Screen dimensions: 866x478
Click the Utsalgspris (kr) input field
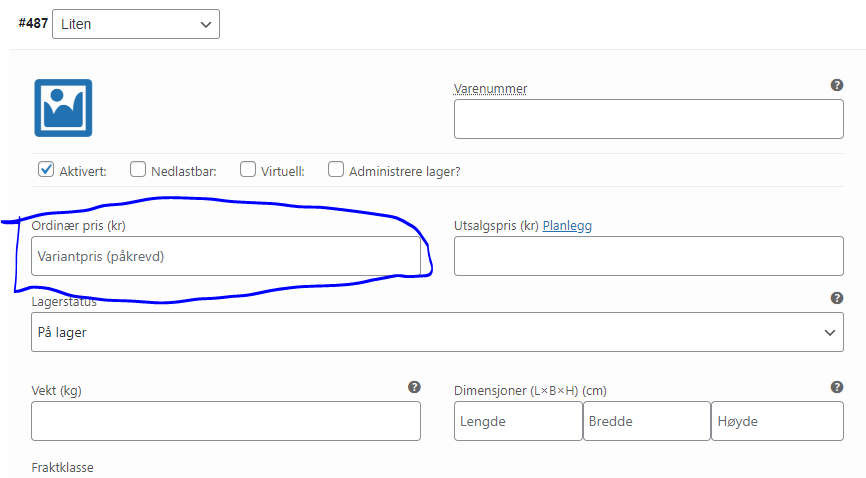click(648, 256)
